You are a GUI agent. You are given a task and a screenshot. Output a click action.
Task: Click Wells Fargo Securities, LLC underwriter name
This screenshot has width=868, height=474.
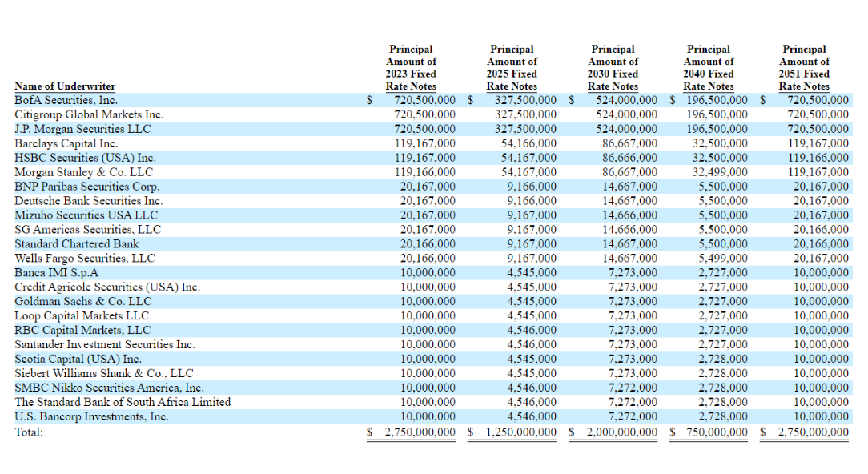click(x=85, y=259)
